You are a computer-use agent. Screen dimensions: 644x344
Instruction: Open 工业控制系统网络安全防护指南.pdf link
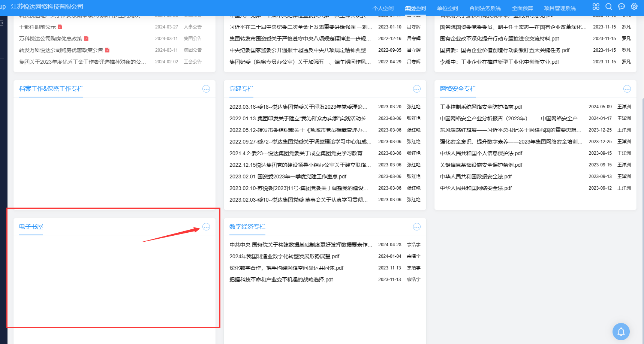(481, 107)
